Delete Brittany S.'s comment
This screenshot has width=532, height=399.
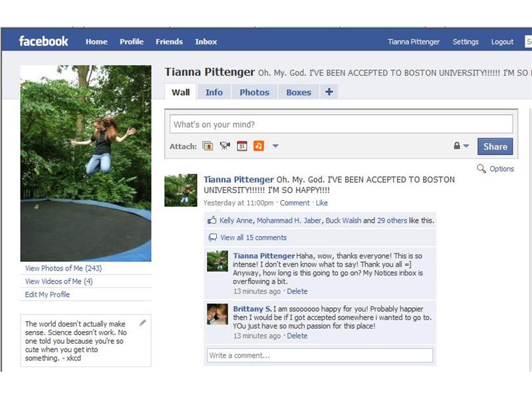coord(297,336)
